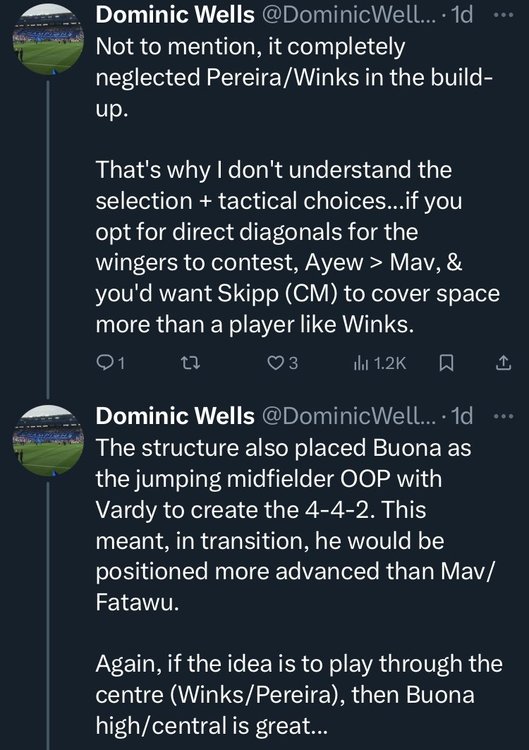
Task: Like the first tweet with 3 likes
Action: click(x=275, y=363)
